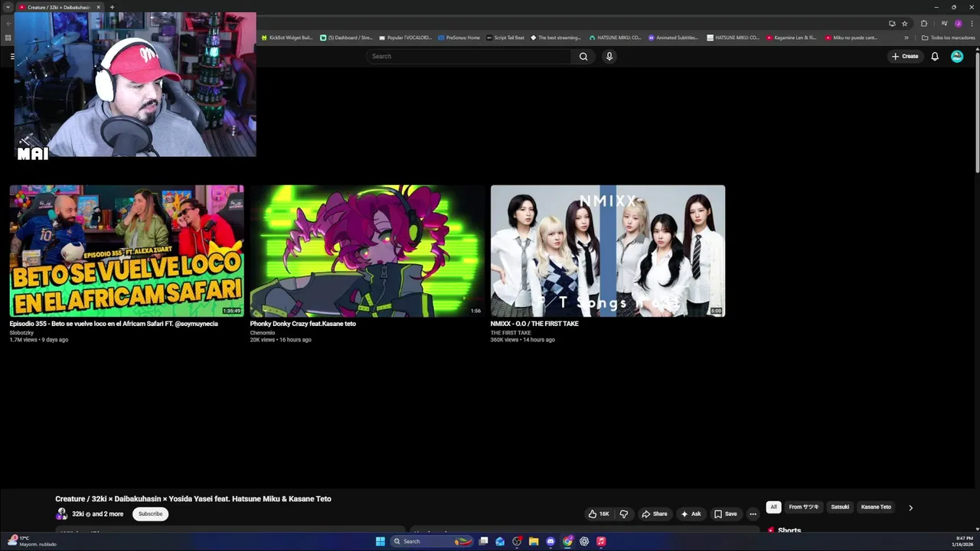Open the NMIXX THE FIRST TAKE thumbnail
The height and width of the screenshot is (551, 980).
coord(608,251)
